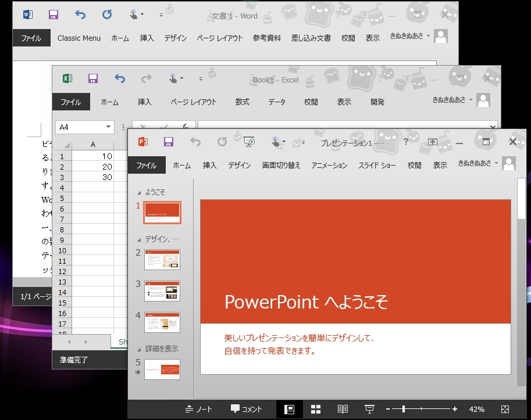The height and width of the screenshot is (420, 531).
Task: Switch to Slide Sorter view
Action: pyautogui.click(x=316, y=410)
